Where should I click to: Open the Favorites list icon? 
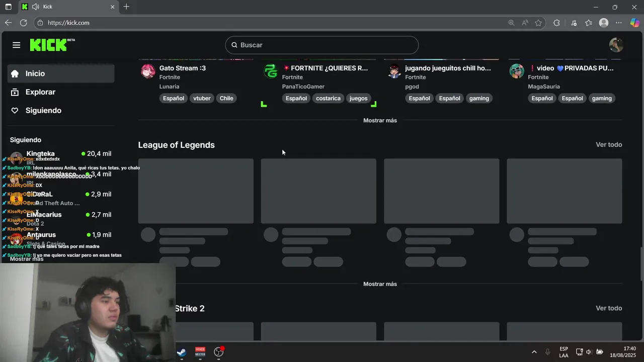pyautogui.click(x=589, y=23)
